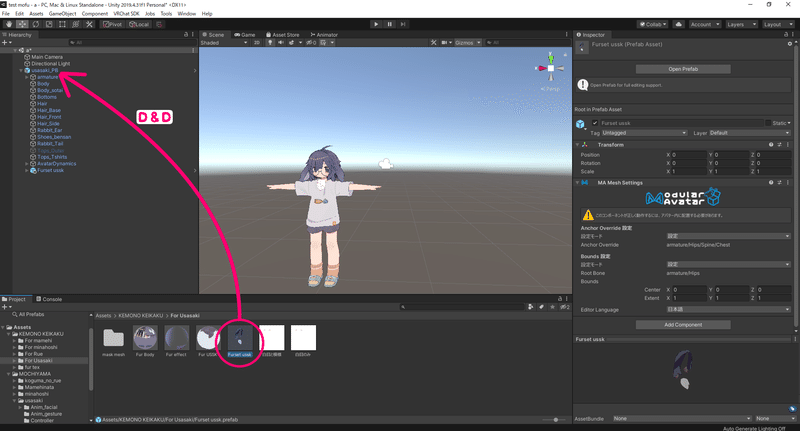Toggle Pivot handle position
This screenshot has height=431, width=800.
pyautogui.click(x=112, y=24)
